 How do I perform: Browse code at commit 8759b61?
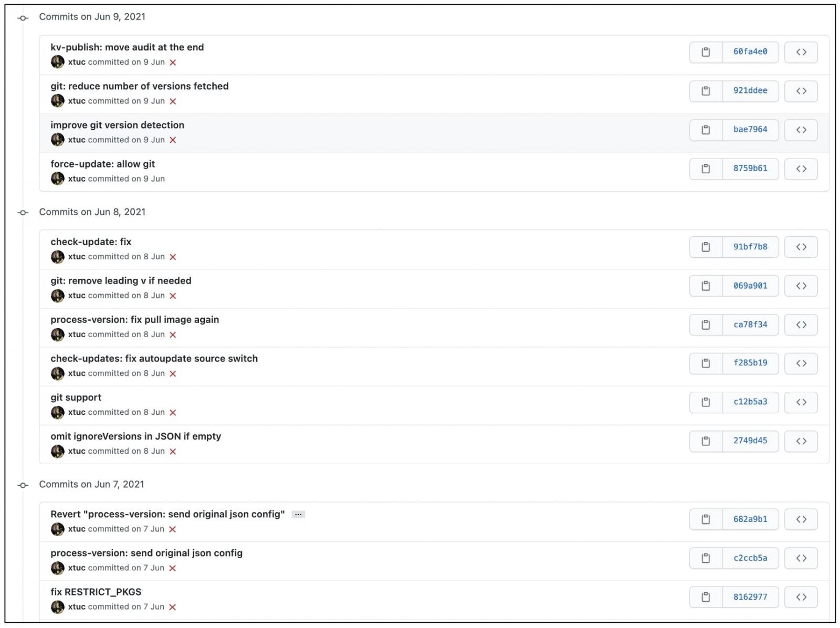801,169
